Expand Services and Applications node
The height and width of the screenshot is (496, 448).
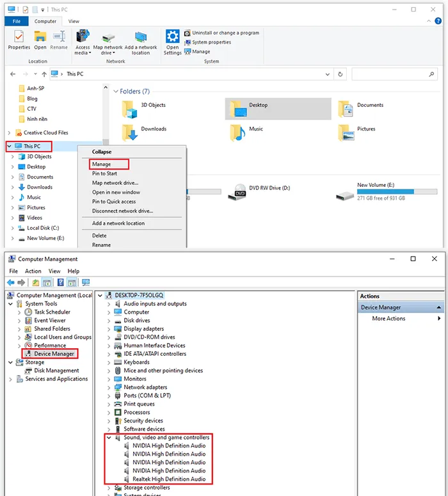click(10, 379)
